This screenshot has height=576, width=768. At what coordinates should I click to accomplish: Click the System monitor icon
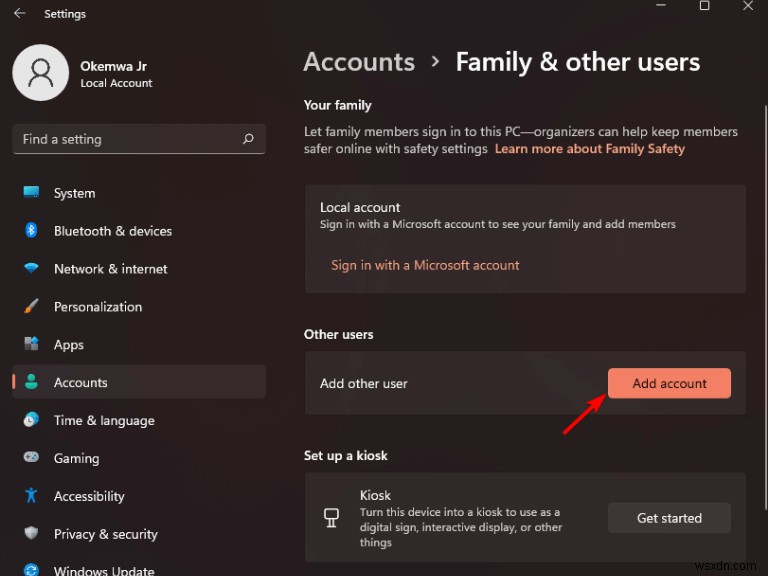[x=31, y=192]
